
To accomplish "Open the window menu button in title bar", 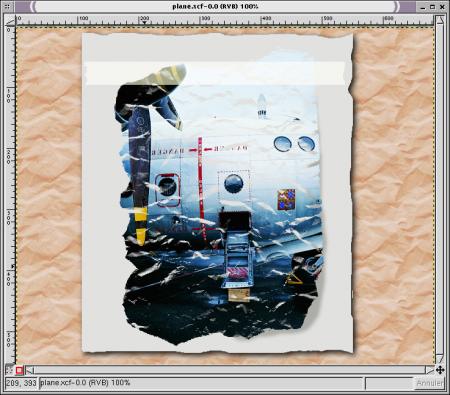I will click(8, 6).
